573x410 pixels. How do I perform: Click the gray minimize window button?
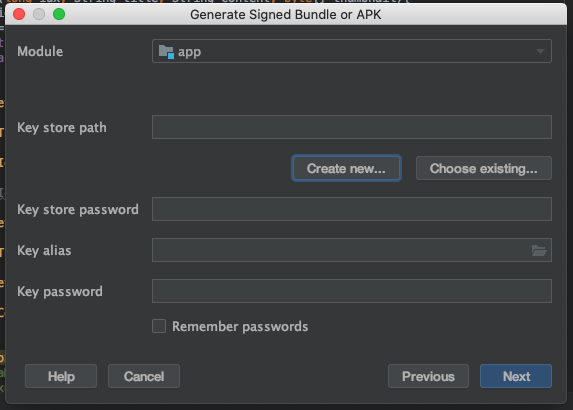point(39,14)
